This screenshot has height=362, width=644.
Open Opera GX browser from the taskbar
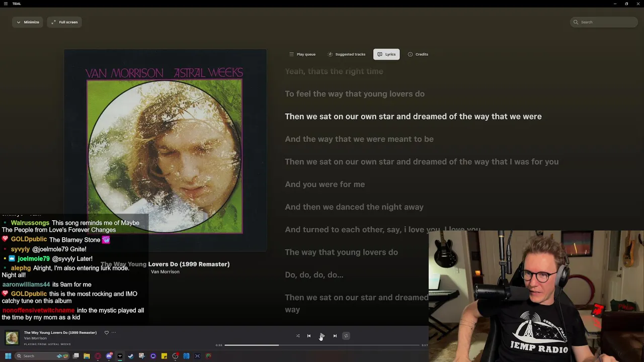(98, 356)
